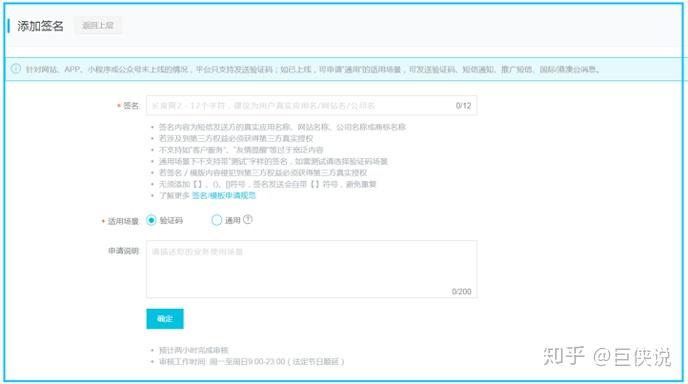Click the 添加签名 page title
Viewport: 688px width, 384px height.
click(40, 26)
